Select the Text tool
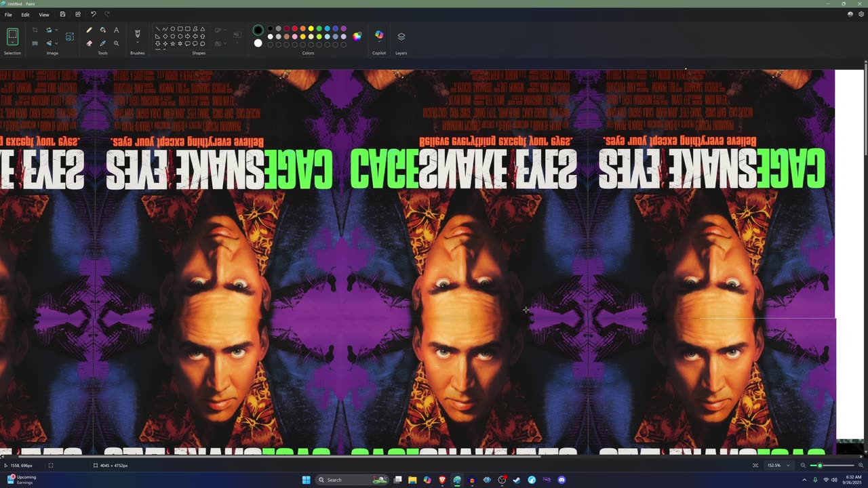This screenshot has height=488, width=868. [116, 30]
